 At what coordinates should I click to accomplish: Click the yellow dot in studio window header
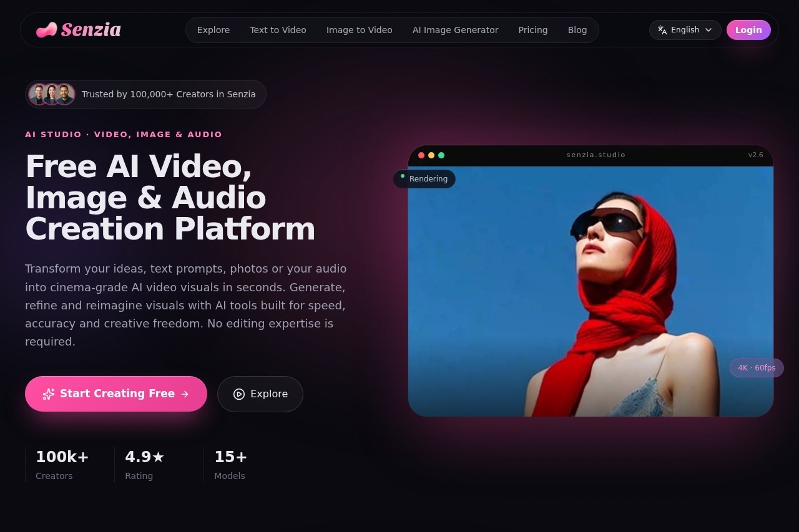(x=431, y=155)
